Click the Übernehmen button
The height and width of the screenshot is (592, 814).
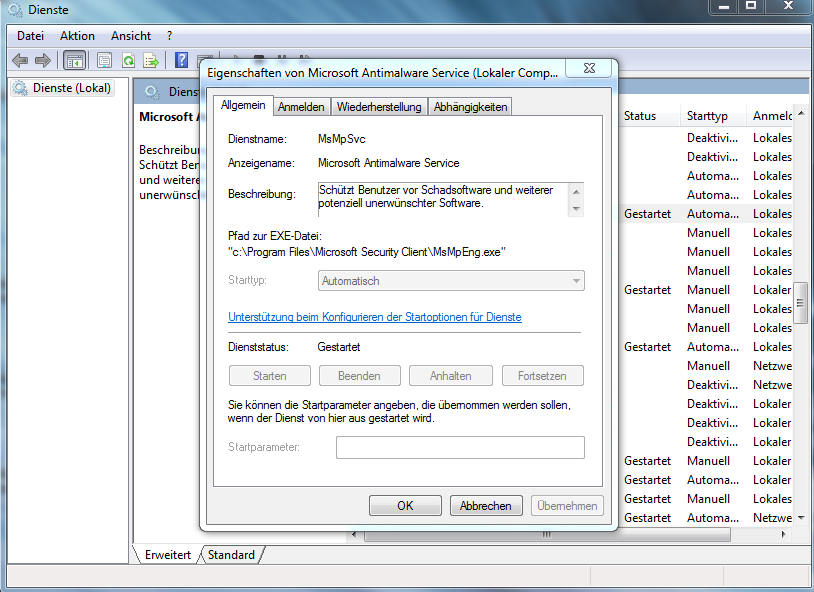click(x=567, y=505)
